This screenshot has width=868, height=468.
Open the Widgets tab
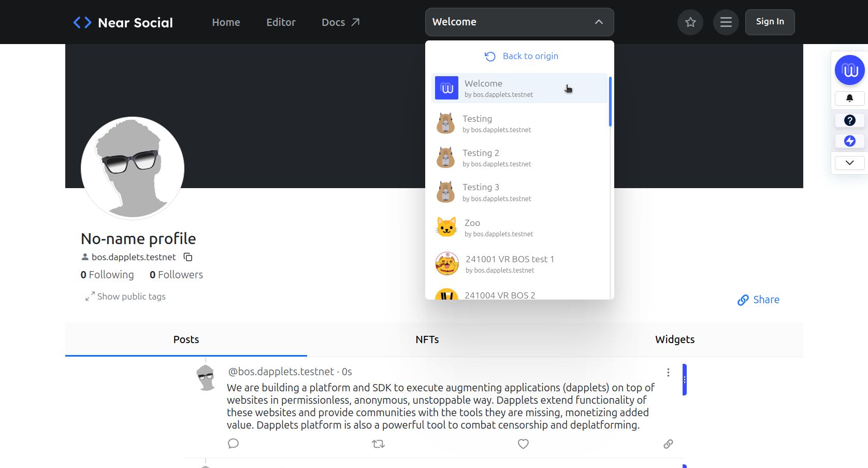coord(675,339)
